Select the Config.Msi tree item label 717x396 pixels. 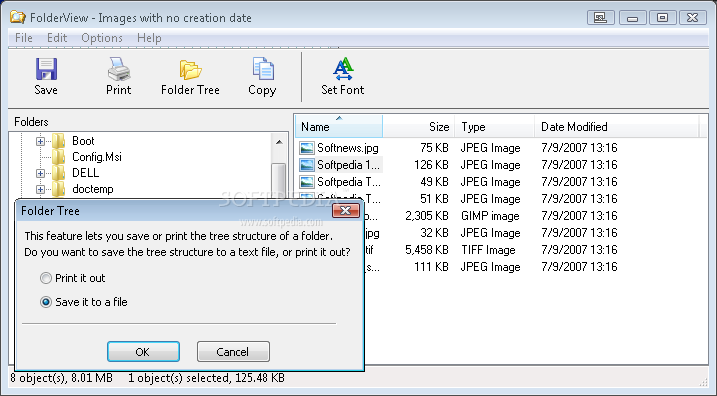tap(97, 157)
